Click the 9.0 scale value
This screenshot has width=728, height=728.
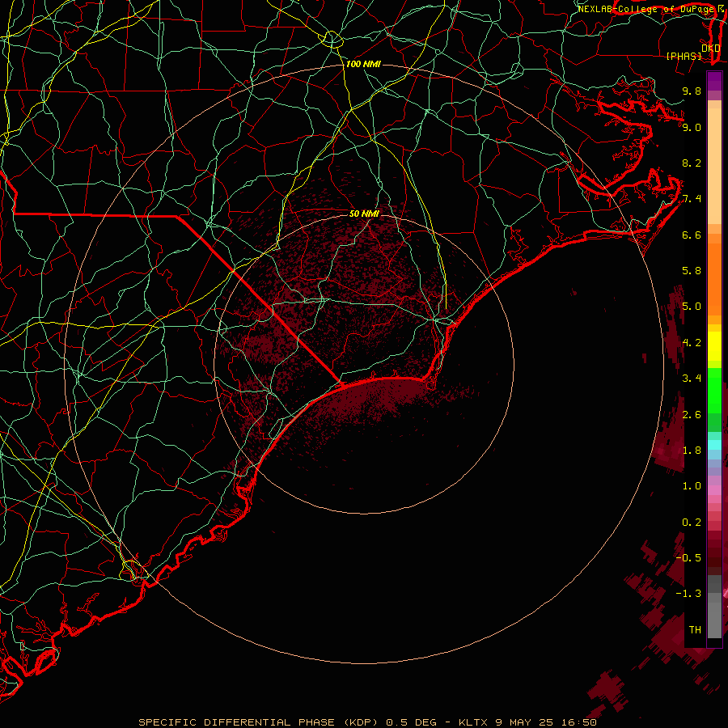tap(692, 127)
